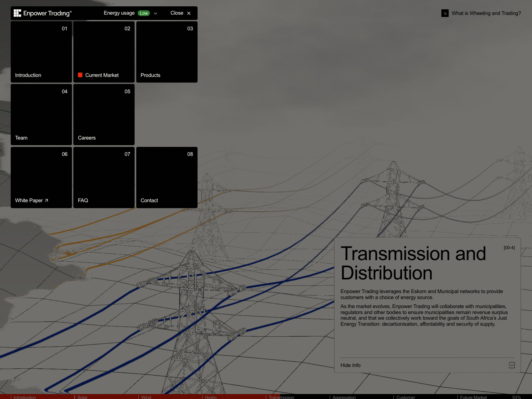This screenshot has width=532, height=399.
Task: Jump to Aggregation in bottom timeline
Action: pos(344,397)
